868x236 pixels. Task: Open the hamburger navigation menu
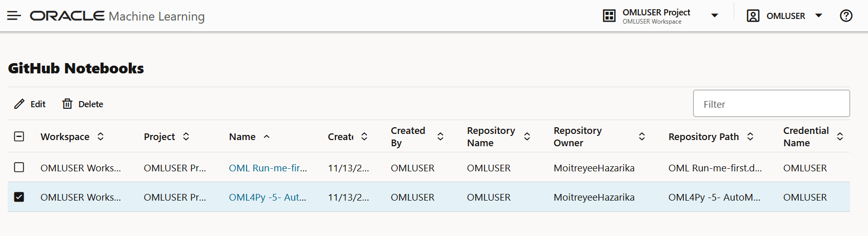(x=14, y=16)
